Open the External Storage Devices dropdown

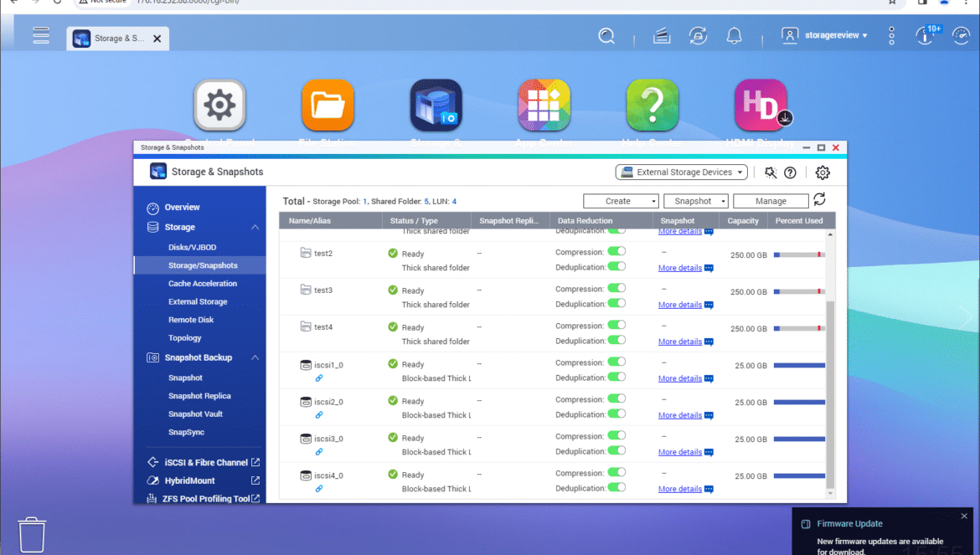681,172
